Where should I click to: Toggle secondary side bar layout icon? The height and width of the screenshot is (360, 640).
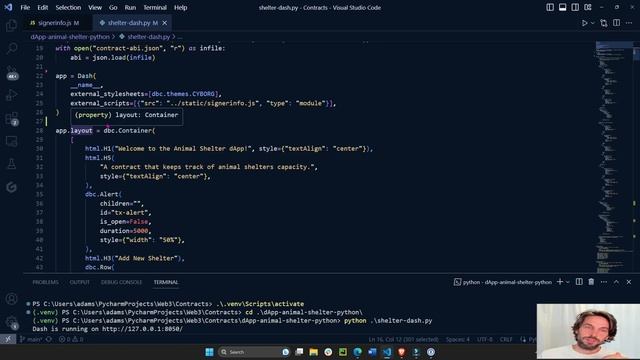point(575,7)
